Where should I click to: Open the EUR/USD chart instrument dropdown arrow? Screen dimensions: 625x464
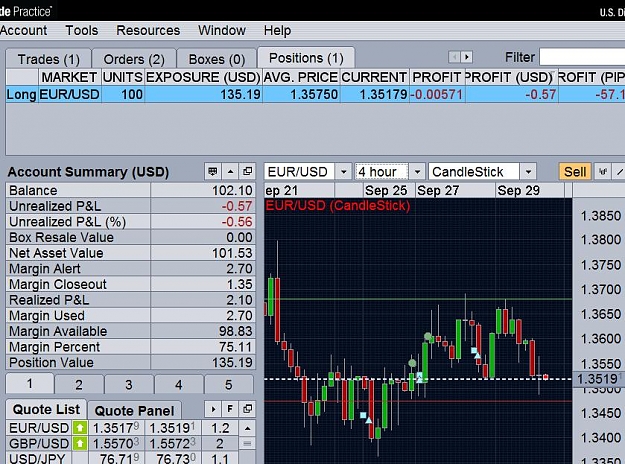tap(344, 172)
